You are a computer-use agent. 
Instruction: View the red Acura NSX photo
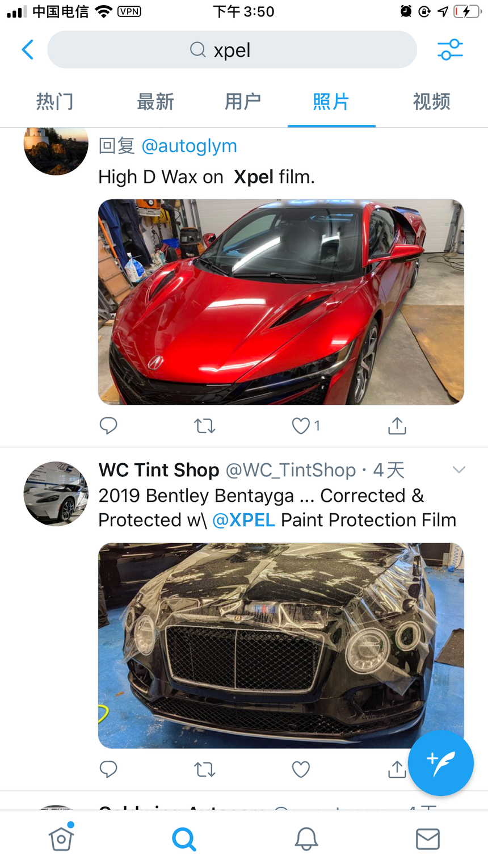281,302
